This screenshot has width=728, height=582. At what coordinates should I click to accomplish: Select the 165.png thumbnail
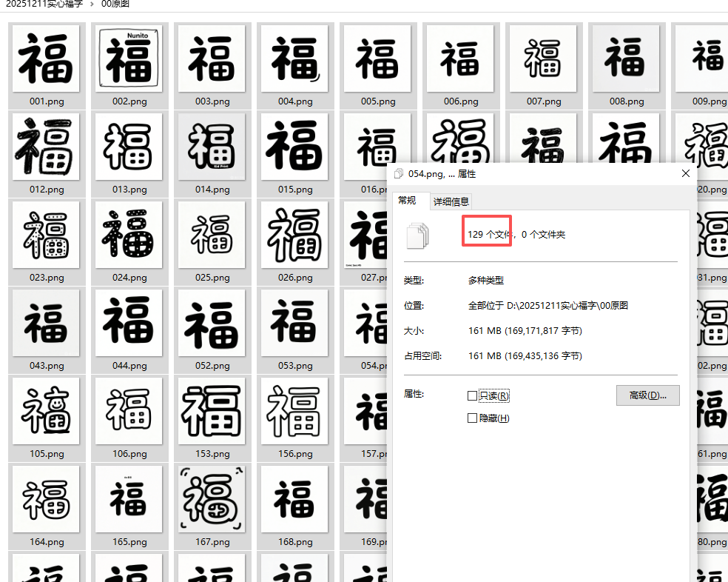point(129,499)
